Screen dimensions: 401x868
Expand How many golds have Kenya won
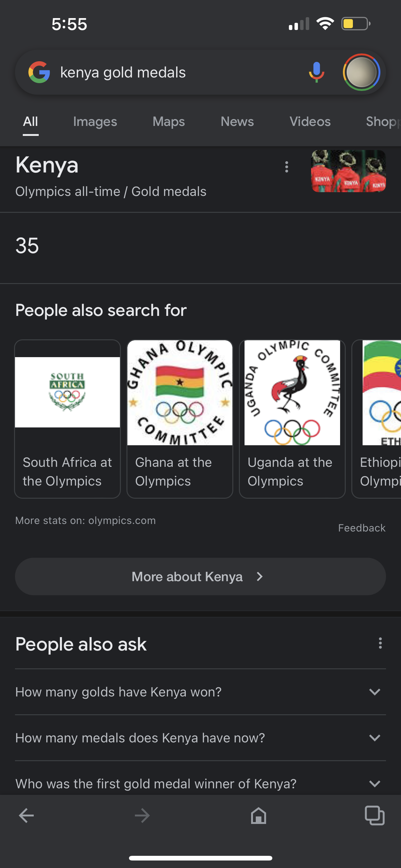coord(200,692)
